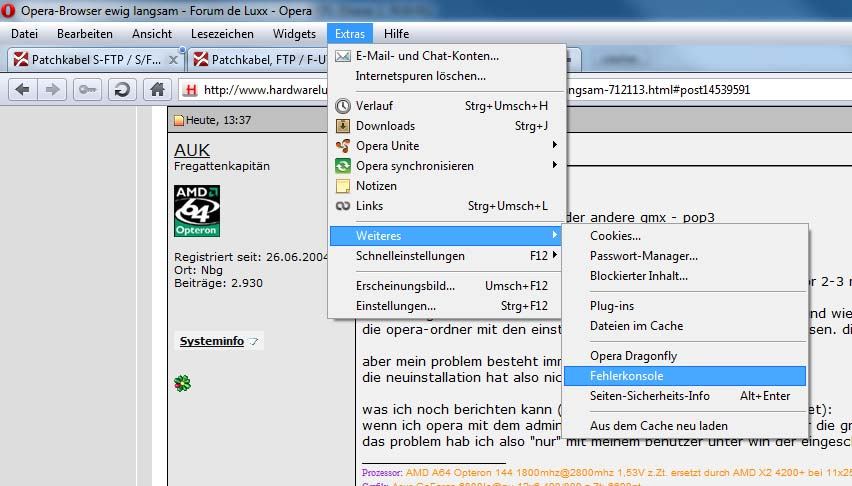Screen dimensions: 852x486
Task: Open Verlauf from Extras menu
Action: pos(446,106)
